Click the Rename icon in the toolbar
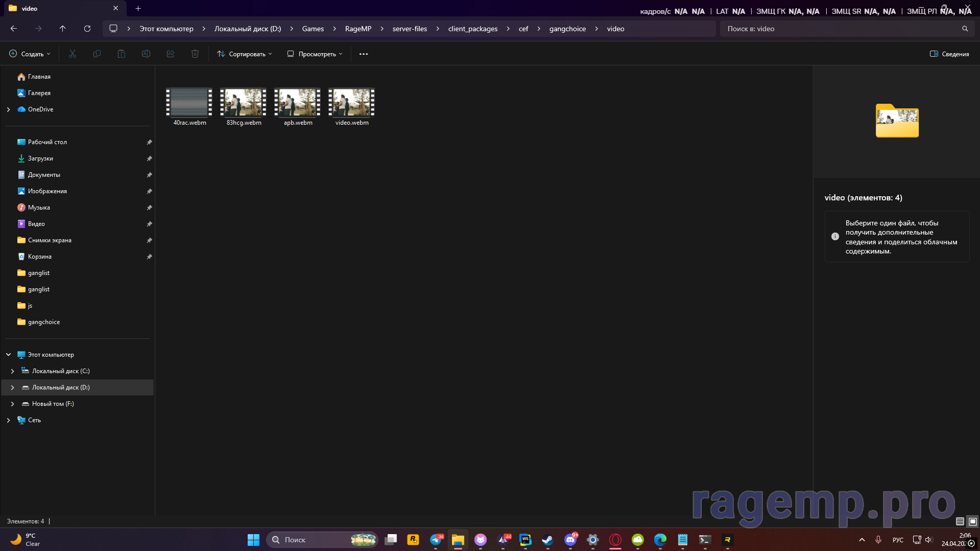This screenshot has height=551, width=980. [x=146, y=54]
